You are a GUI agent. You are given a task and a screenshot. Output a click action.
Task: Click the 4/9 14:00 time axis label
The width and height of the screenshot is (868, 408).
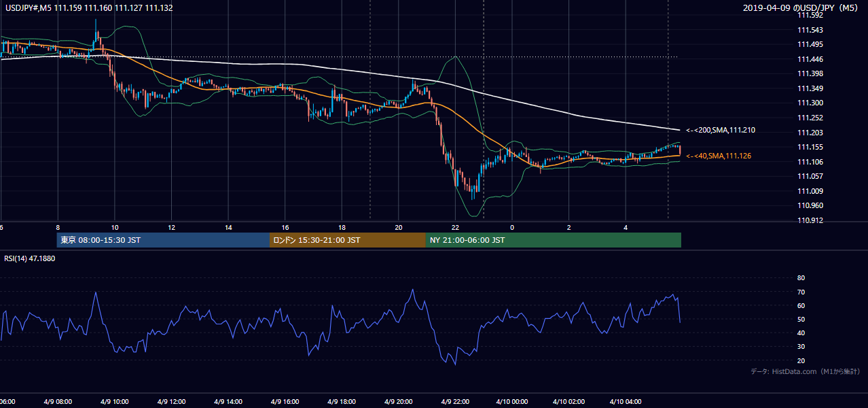click(228, 402)
